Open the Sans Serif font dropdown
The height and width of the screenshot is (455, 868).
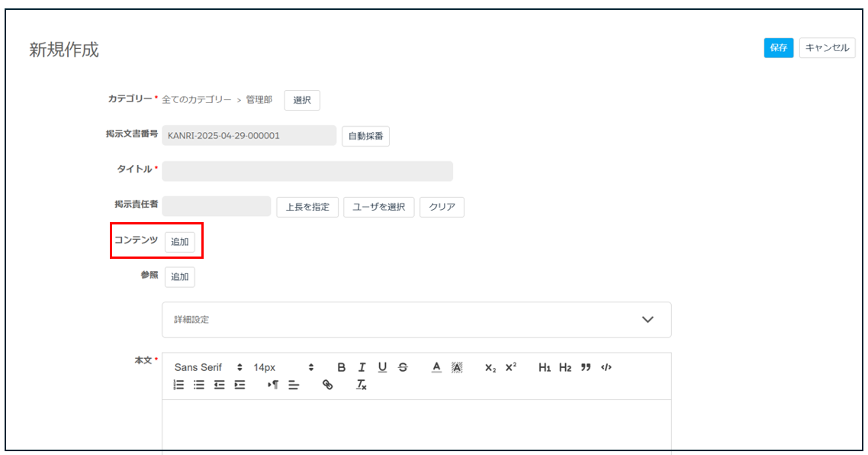pos(208,367)
